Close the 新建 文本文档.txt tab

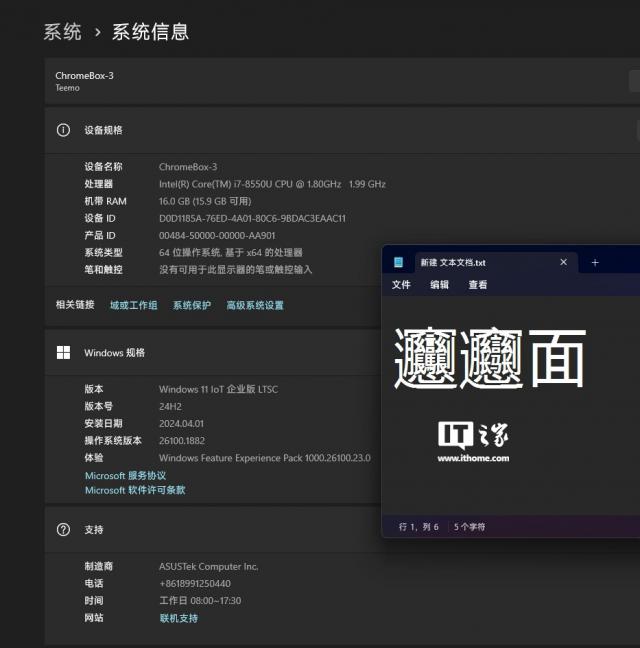click(x=563, y=262)
